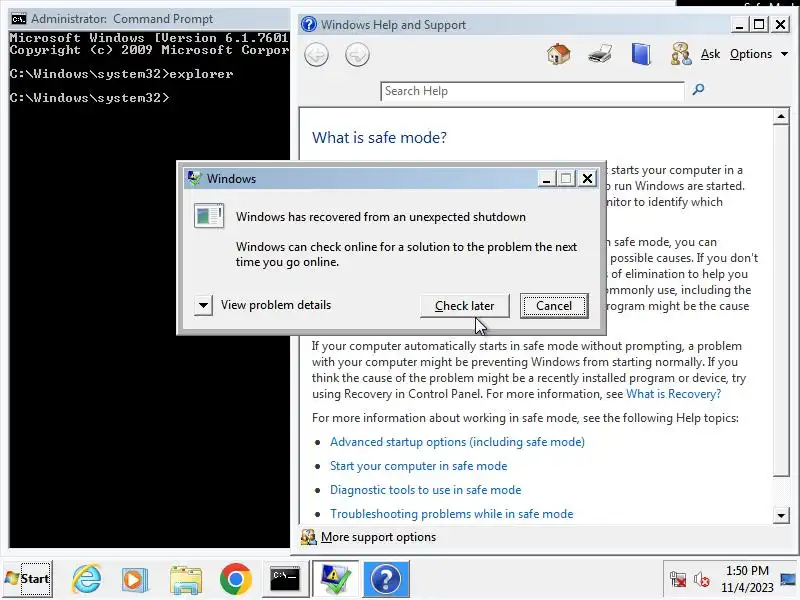Click the 'What is safe mode?' heading
This screenshot has width=800, height=600.
coord(379,138)
